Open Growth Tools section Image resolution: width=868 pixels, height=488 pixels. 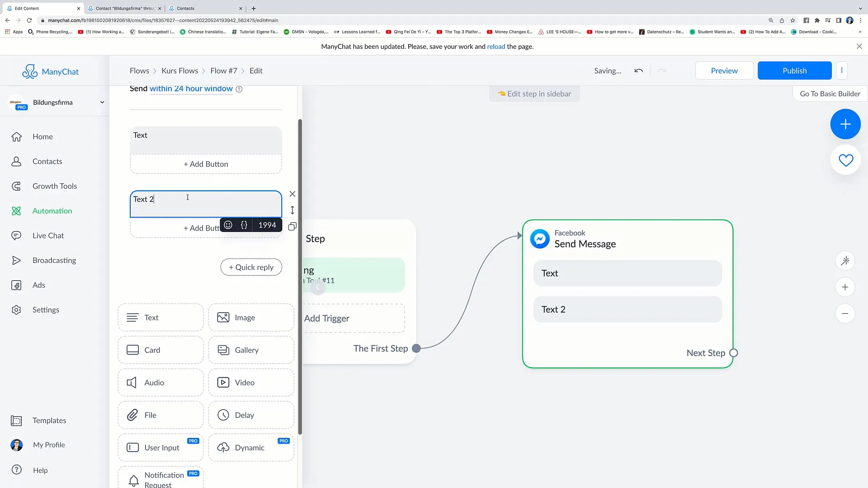tap(54, 186)
